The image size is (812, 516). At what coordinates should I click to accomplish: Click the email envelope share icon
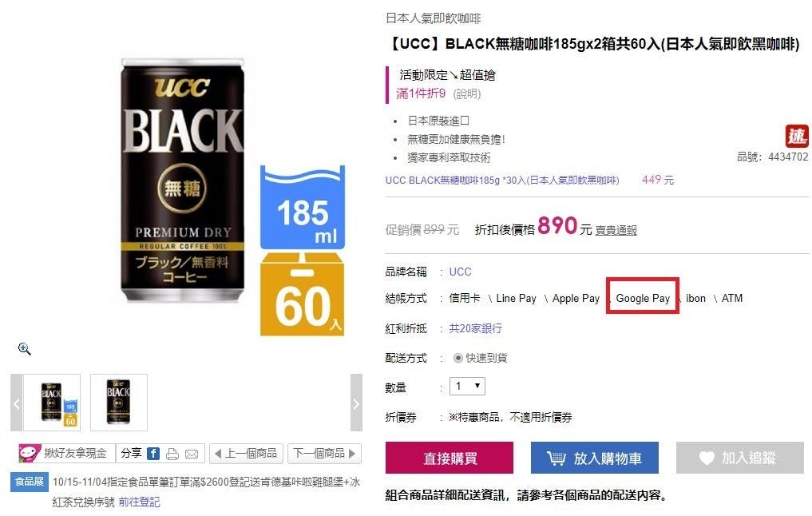tap(192, 454)
